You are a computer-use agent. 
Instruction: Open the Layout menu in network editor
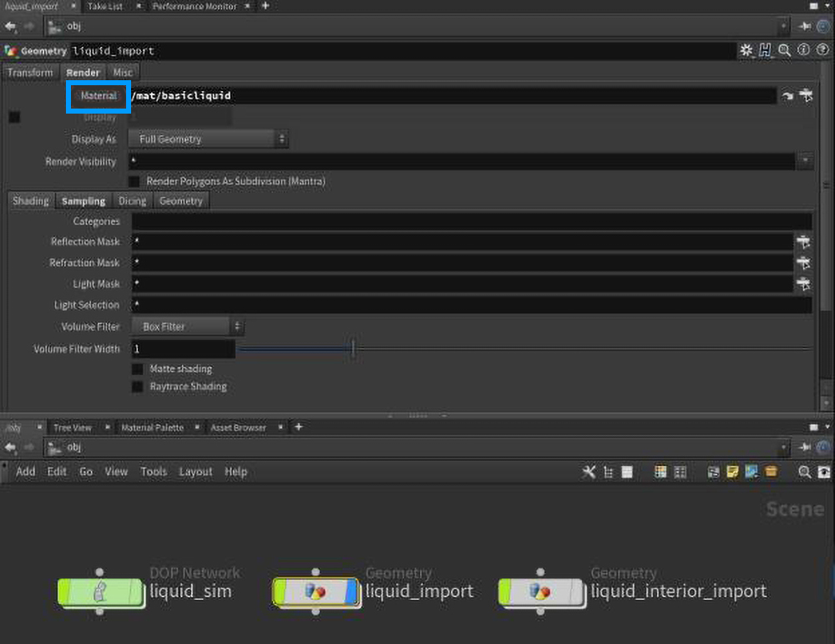click(195, 472)
